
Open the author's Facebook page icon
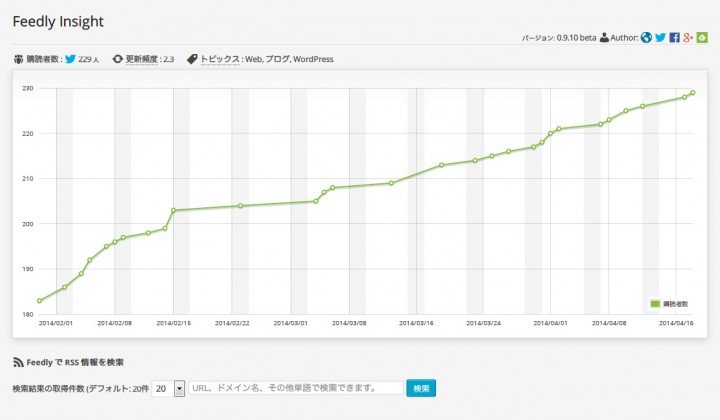pyautogui.click(x=675, y=38)
